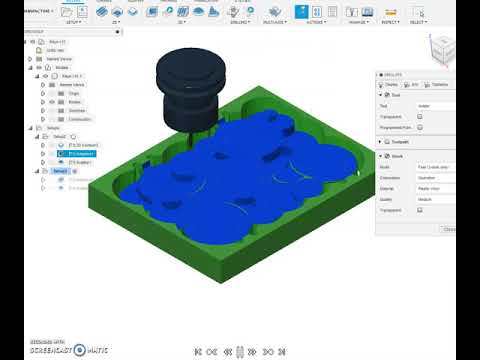Click the New Setup folder icon
The width and height of the screenshot is (480, 360).
click(x=67, y=12)
